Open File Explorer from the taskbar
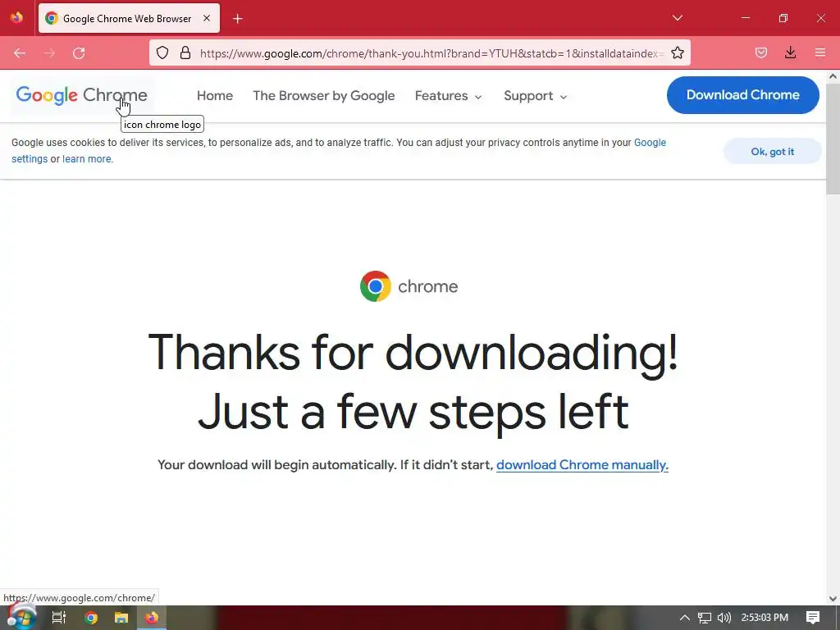The height and width of the screenshot is (630, 840). (121, 618)
